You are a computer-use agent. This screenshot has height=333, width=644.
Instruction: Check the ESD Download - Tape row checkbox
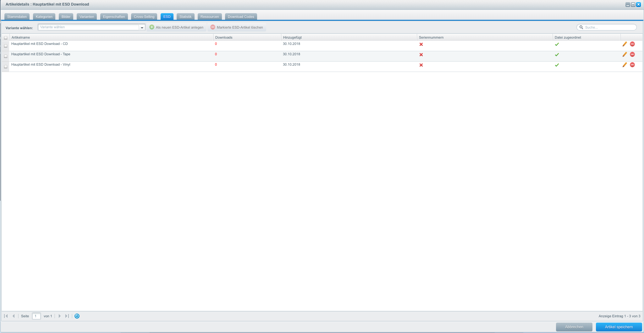click(x=6, y=56)
